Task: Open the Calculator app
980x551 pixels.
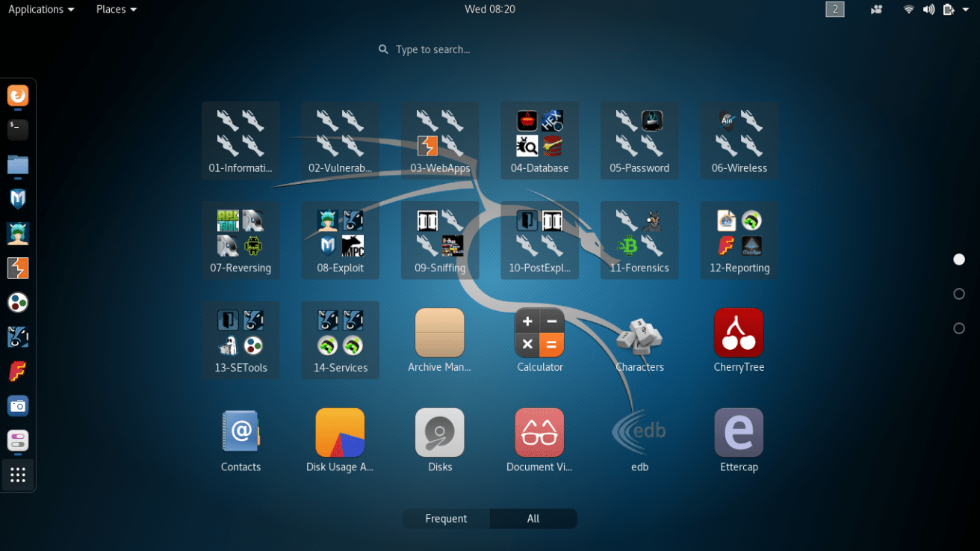Action: click(x=539, y=333)
